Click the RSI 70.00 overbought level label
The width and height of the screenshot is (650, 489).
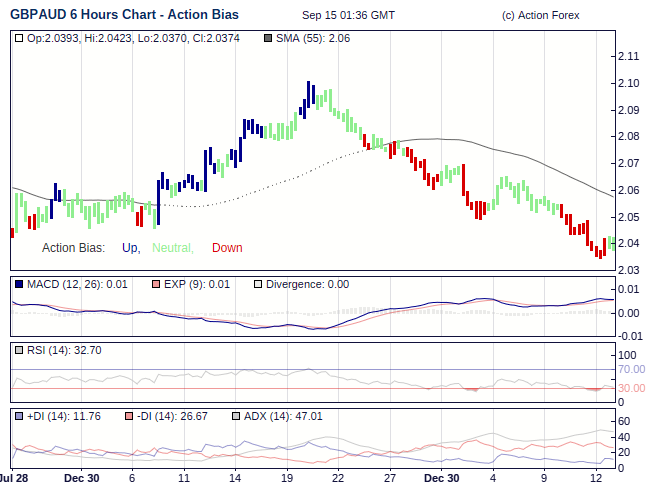631,369
